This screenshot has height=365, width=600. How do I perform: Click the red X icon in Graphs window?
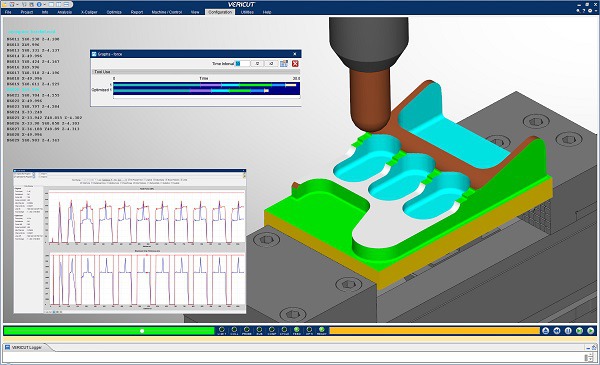coord(295,64)
